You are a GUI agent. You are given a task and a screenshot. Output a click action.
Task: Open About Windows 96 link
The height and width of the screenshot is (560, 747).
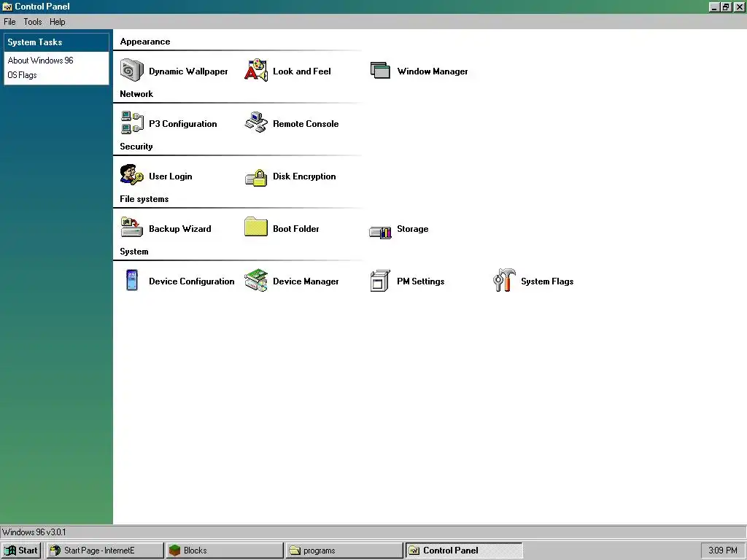point(41,61)
